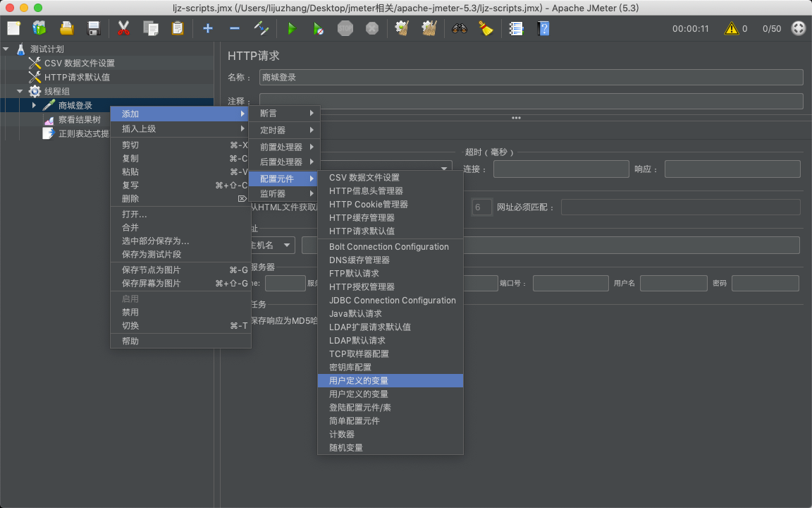Click the 网址必须匹配 input field
This screenshot has height=508, width=812.
(680, 207)
